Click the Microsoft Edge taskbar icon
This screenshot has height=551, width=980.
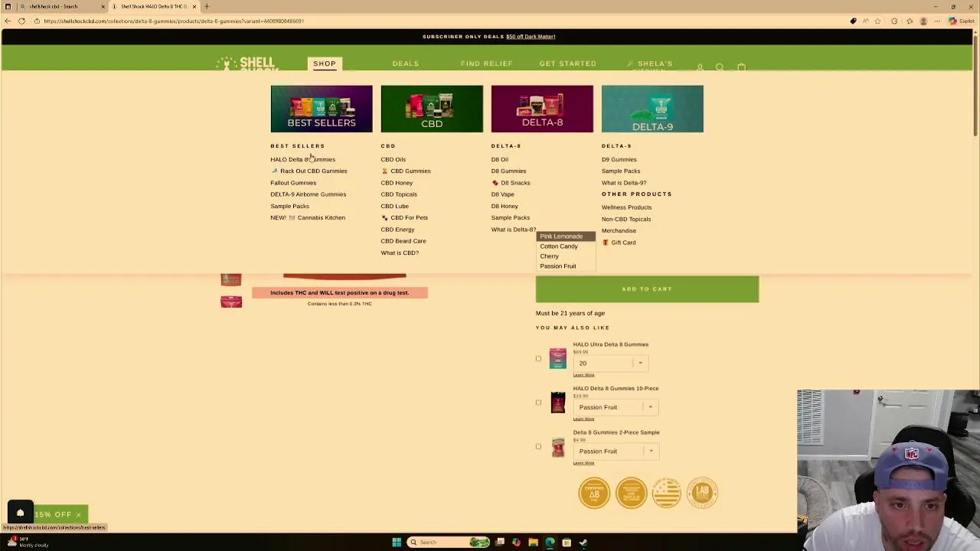click(550, 543)
